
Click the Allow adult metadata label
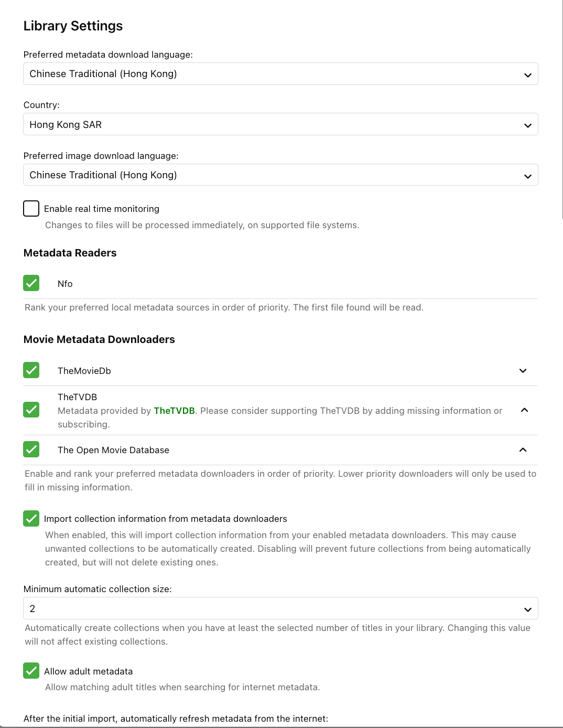tap(88, 671)
